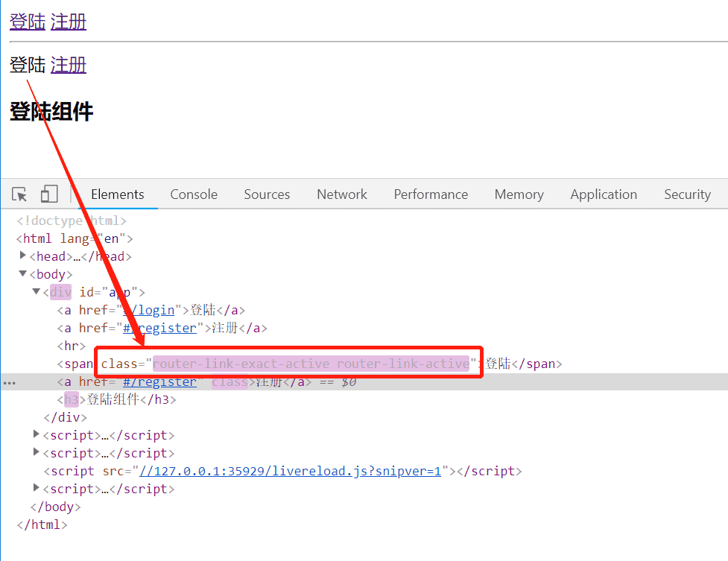Expand the second collapsed script node
The image size is (728, 561).
tap(37, 452)
